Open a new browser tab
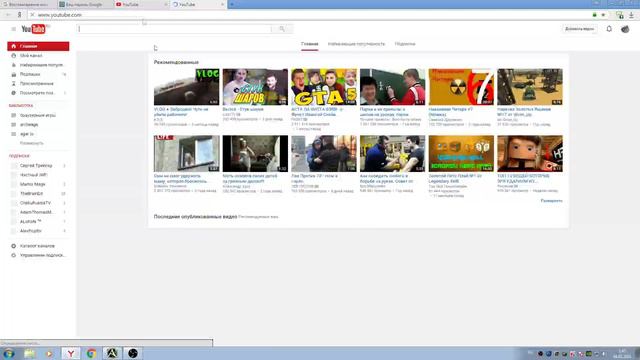 pyautogui.click(x=232, y=4)
